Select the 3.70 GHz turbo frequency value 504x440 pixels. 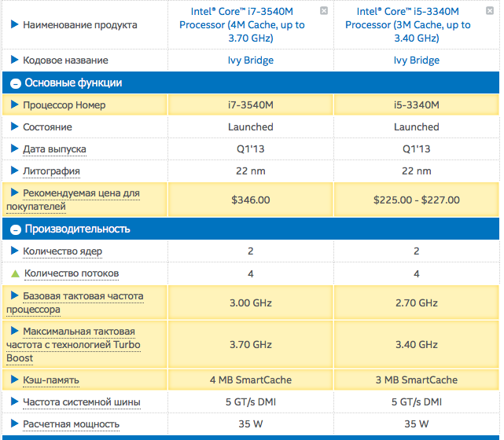coord(251,345)
